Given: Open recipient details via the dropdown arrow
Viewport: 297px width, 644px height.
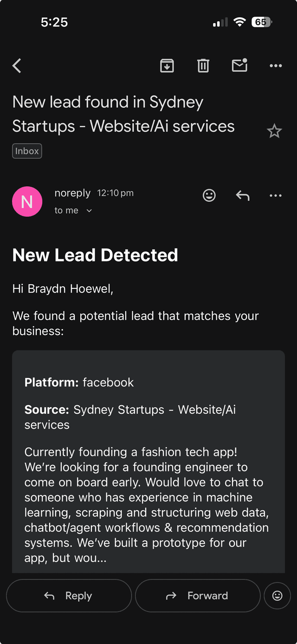Looking at the screenshot, I should 89,210.
